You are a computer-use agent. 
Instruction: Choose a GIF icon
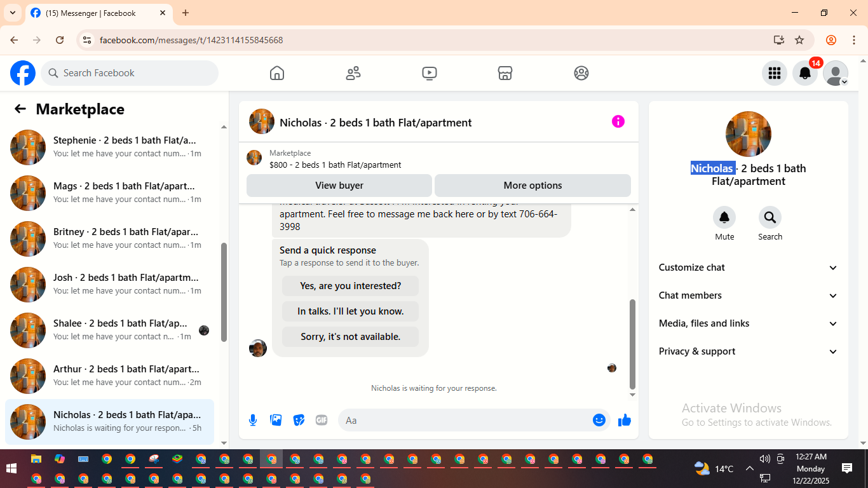[x=322, y=420]
